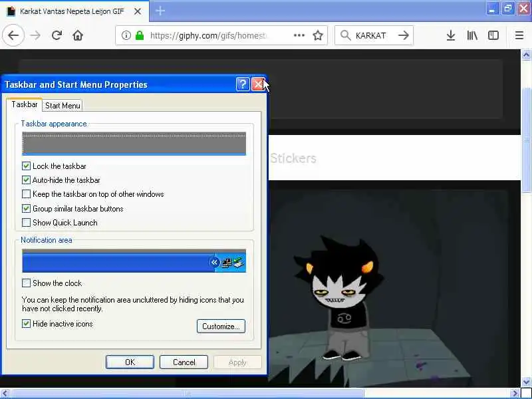The width and height of the screenshot is (532, 399).
Task: Submit KARKAT search with arrow button
Action: tap(403, 35)
